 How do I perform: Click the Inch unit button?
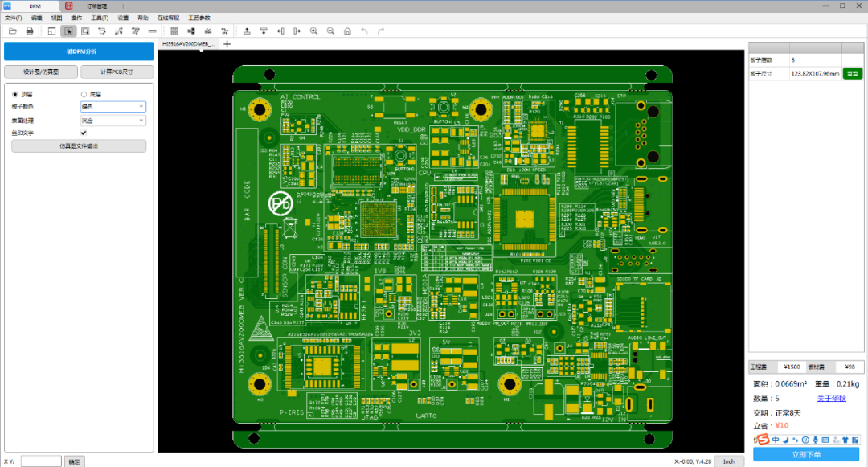tap(728, 461)
